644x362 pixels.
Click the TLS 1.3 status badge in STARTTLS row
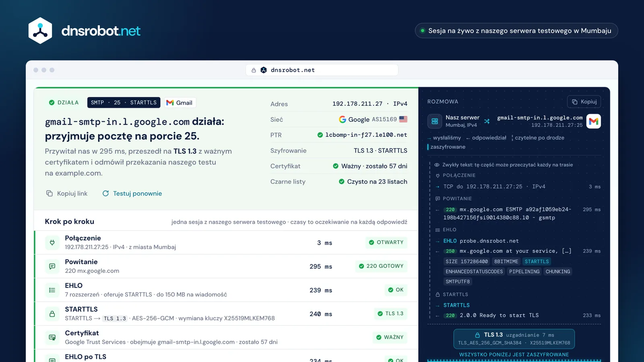(390, 313)
